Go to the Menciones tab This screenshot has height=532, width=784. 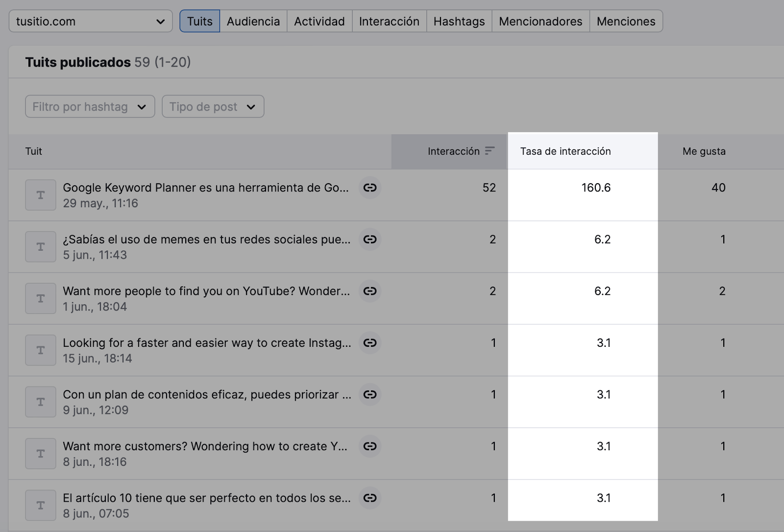(x=626, y=21)
